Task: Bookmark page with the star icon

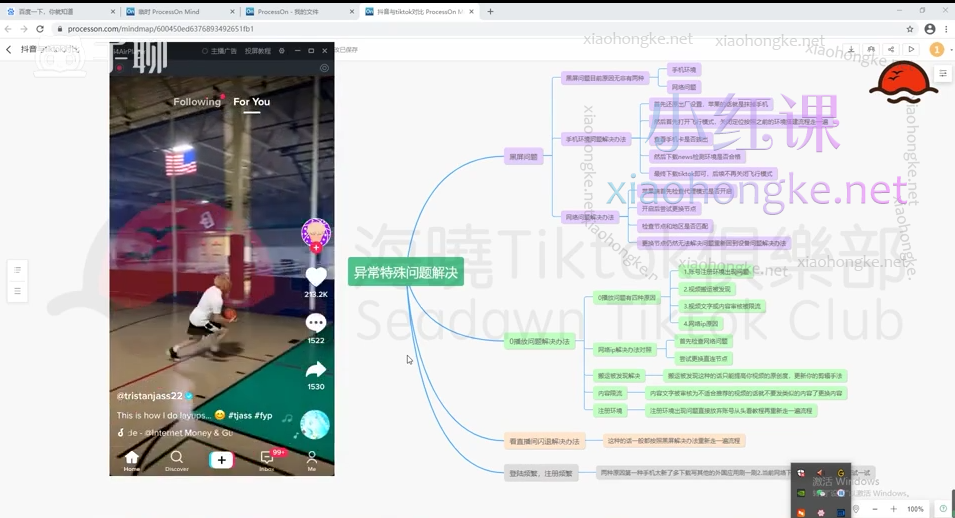Action: [910, 29]
